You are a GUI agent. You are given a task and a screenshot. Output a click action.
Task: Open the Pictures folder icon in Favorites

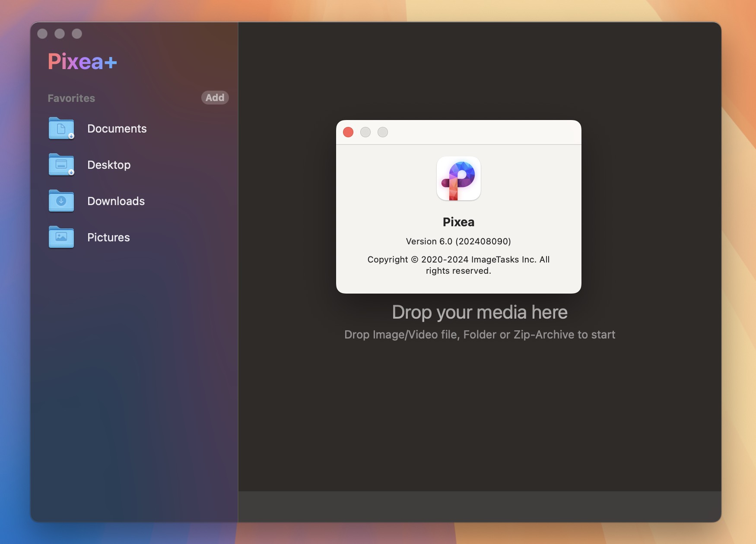coord(61,237)
